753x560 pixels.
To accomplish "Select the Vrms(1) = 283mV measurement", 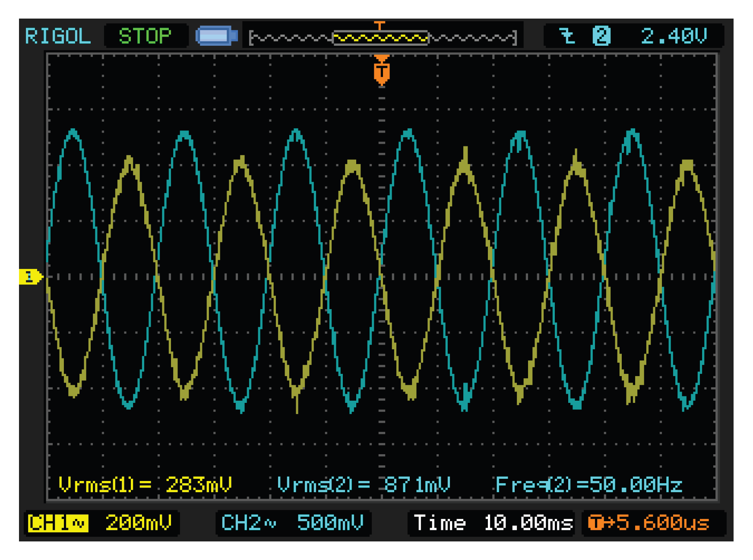I will pos(145,484).
